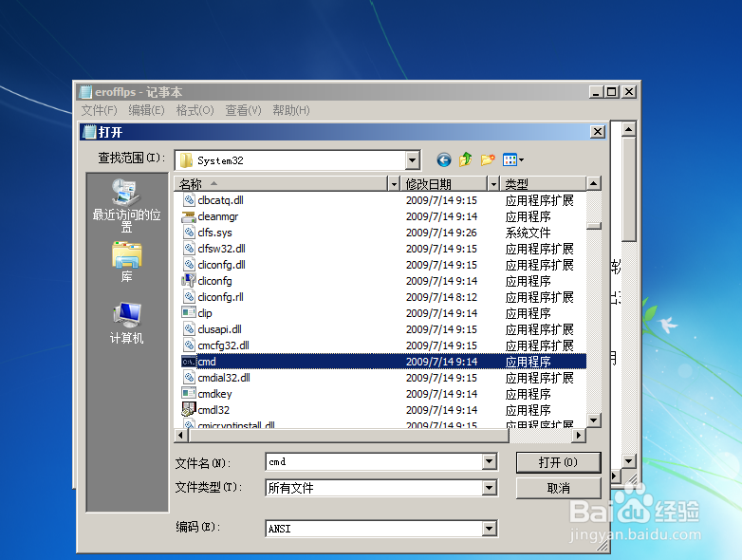Click Notepad window scroll up arrow

point(629,129)
